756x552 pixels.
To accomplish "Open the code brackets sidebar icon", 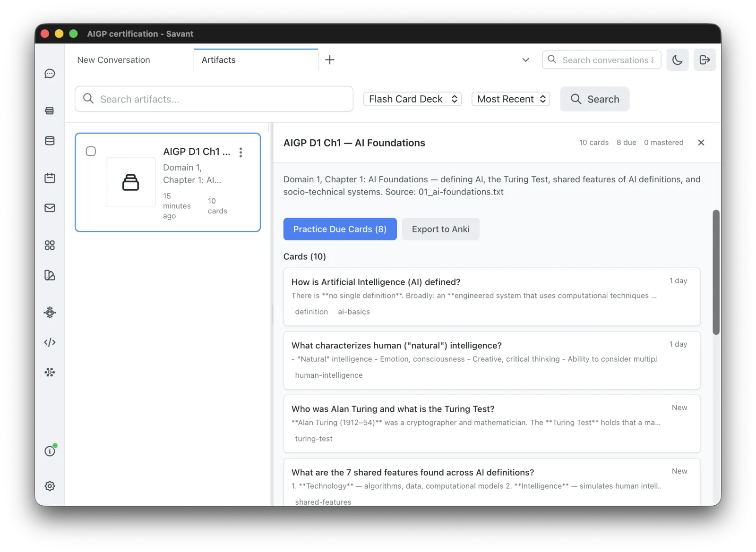I will pyautogui.click(x=50, y=342).
